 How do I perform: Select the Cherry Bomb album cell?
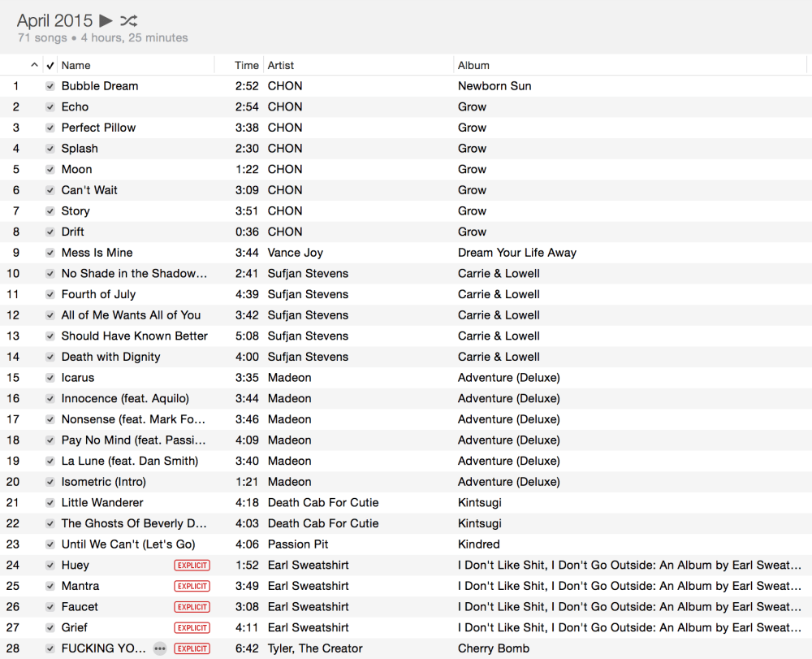pyautogui.click(x=494, y=648)
